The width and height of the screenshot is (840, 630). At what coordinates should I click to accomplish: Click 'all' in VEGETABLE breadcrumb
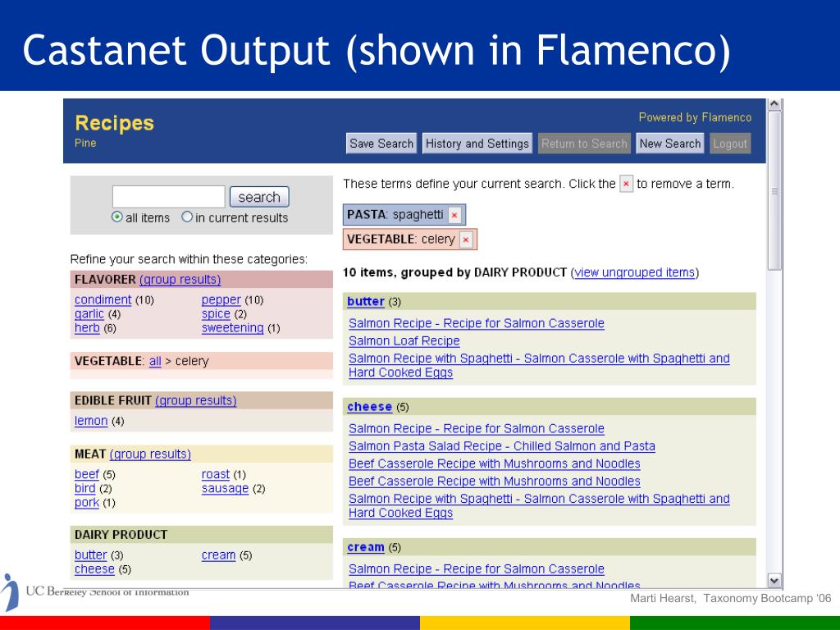[155, 361]
